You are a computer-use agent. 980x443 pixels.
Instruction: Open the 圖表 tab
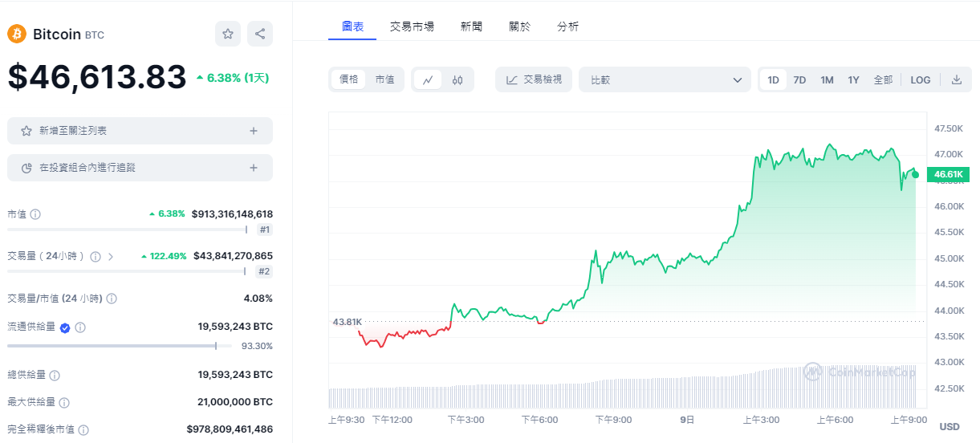[352, 26]
